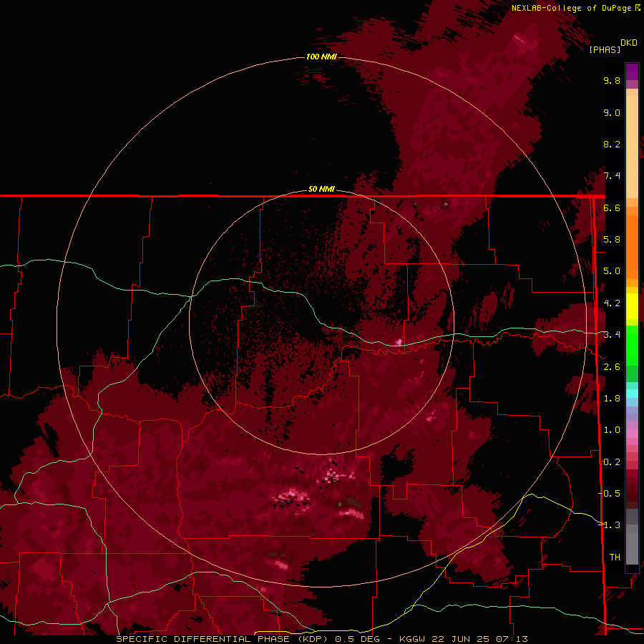644x644 pixels.
Task: Click the 9.0 value on the color scale
Action: click(612, 112)
